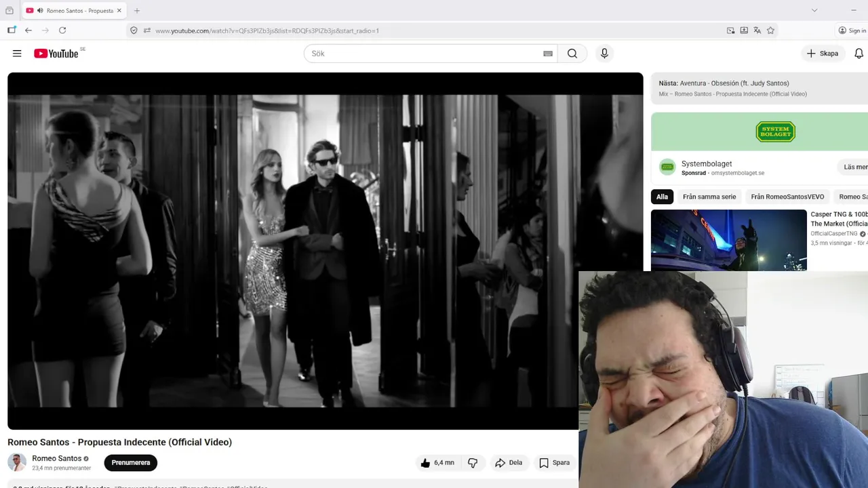
Task: Click the Propuesta Indecente video player
Action: [x=325, y=251]
